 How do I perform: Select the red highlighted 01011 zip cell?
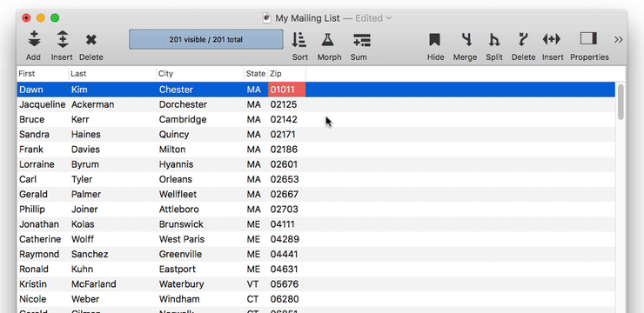[286, 90]
